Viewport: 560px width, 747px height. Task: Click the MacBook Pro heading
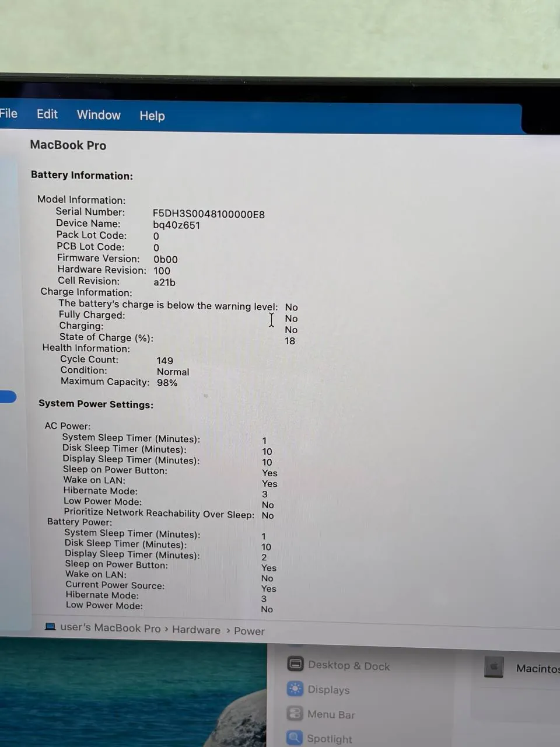[x=68, y=145]
